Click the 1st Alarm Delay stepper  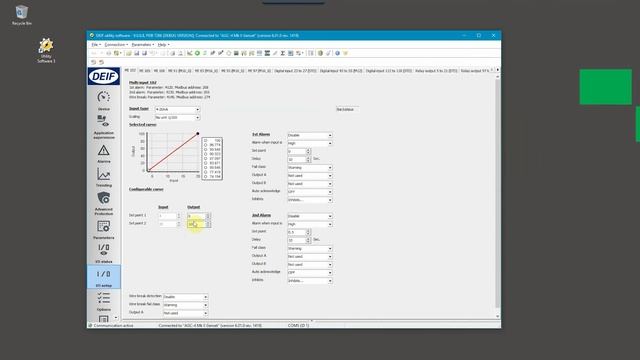click(309, 160)
